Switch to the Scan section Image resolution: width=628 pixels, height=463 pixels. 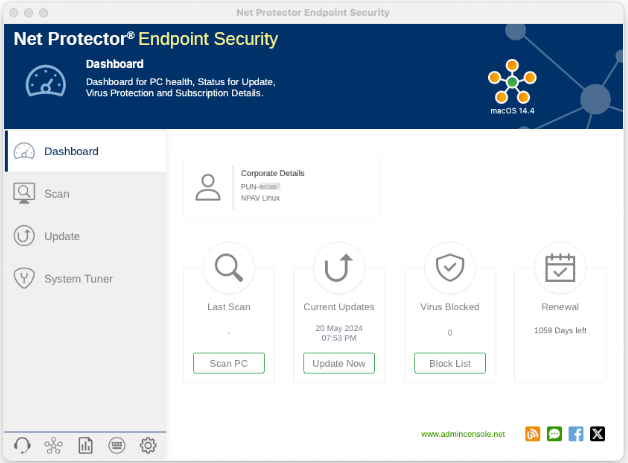[x=56, y=193]
